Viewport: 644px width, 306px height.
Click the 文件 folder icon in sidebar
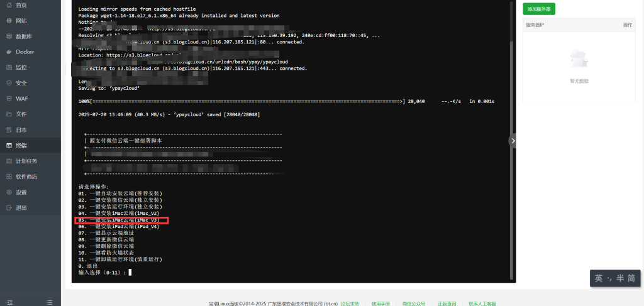9,114
